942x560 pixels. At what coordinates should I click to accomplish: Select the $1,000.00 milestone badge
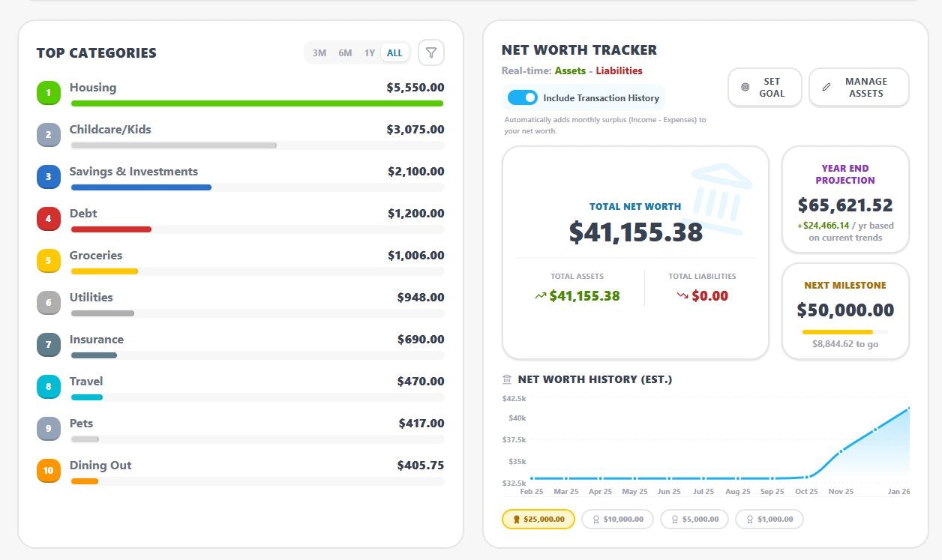click(769, 519)
